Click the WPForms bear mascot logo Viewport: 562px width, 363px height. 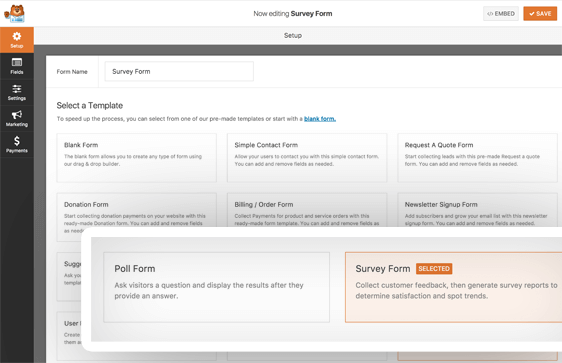[x=14, y=14]
